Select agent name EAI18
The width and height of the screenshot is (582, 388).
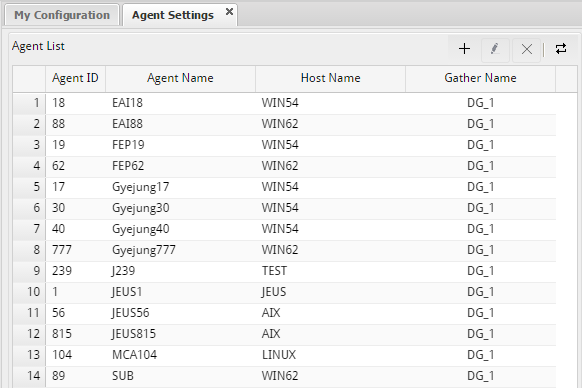[x=127, y=103]
